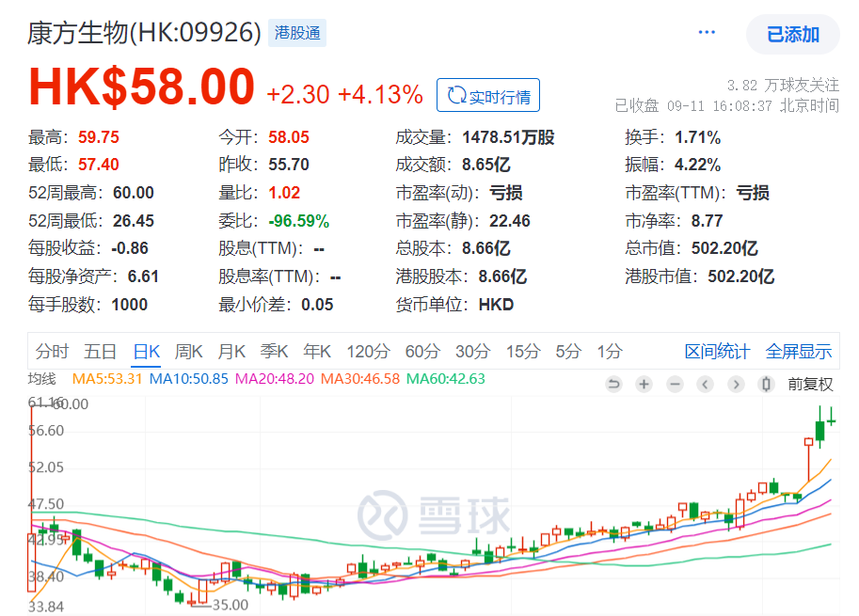Click the 货币单位 value HKD
This screenshot has width=859, height=616.
pos(496,305)
